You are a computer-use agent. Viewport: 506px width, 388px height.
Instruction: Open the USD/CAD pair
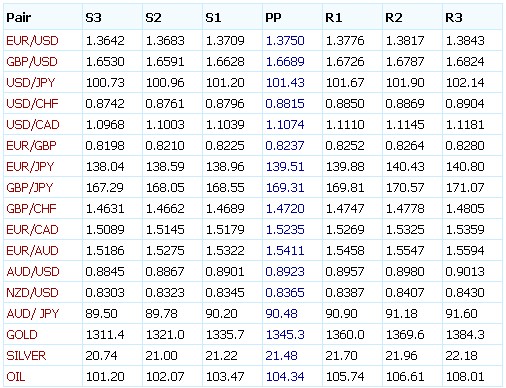point(33,125)
